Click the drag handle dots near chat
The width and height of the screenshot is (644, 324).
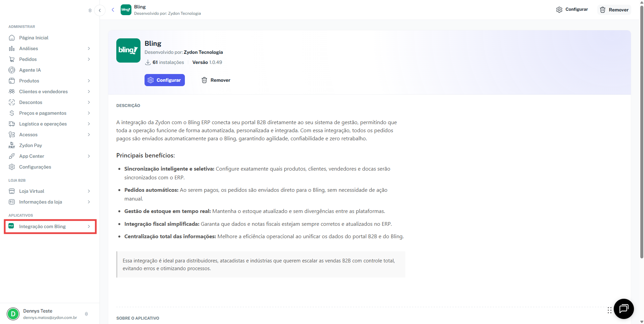[x=609, y=310]
